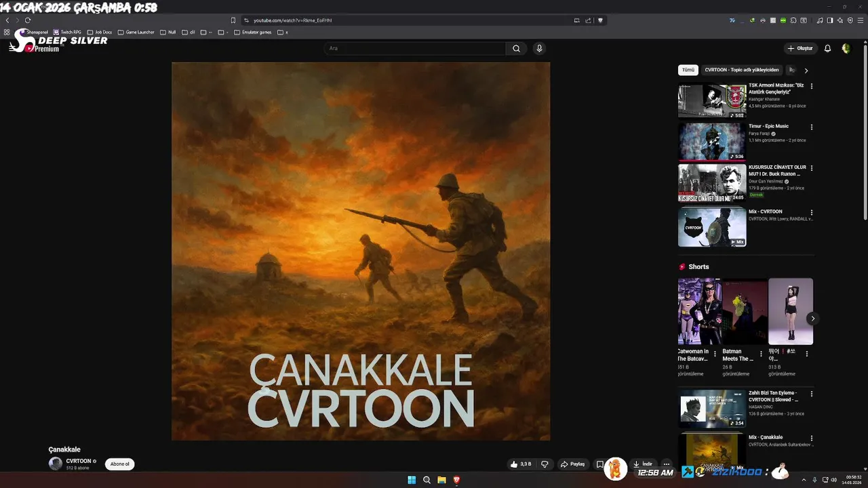Viewport: 868px width, 488px height.
Task: Bookmark this page using the address bar icon
Action: (x=233, y=20)
